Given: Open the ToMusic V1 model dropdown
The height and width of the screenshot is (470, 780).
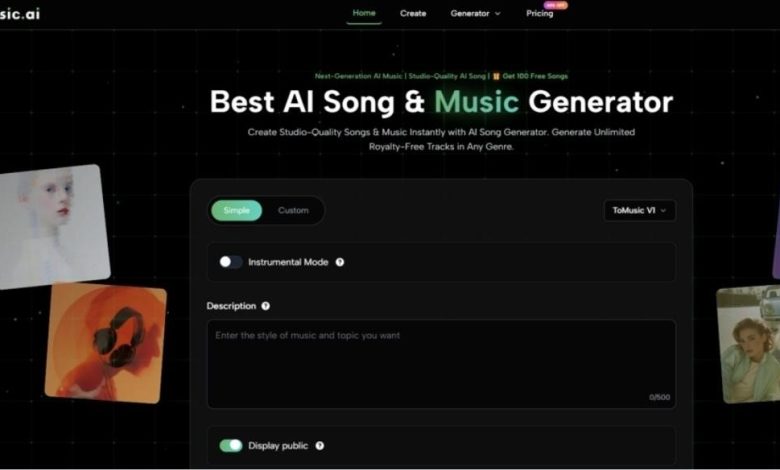Looking at the screenshot, I should point(639,210).
